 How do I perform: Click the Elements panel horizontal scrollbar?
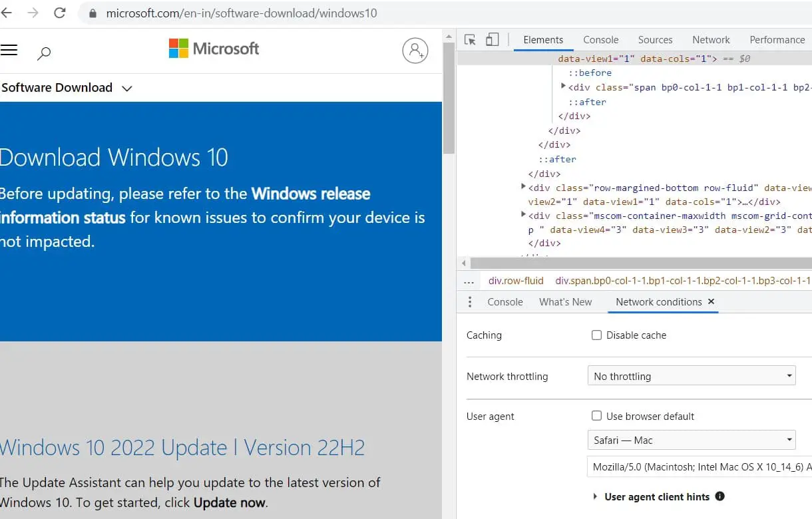[x=641, y=263]
